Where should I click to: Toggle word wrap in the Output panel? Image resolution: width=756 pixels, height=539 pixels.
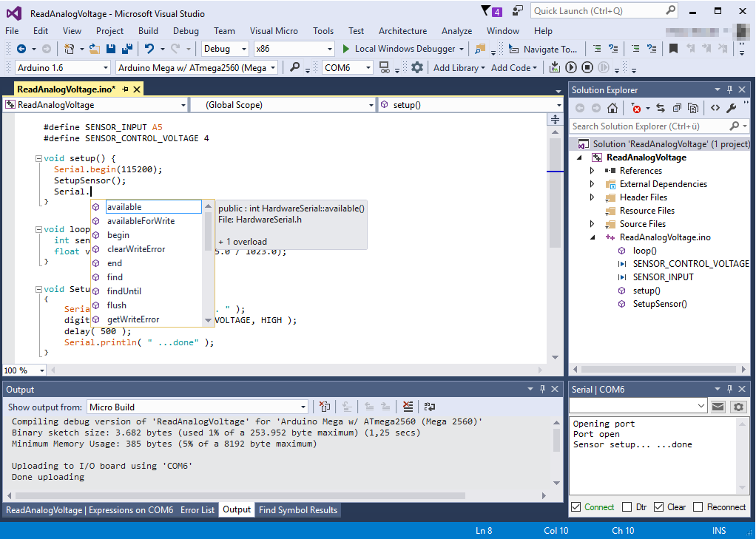click(x=430, y=407)
